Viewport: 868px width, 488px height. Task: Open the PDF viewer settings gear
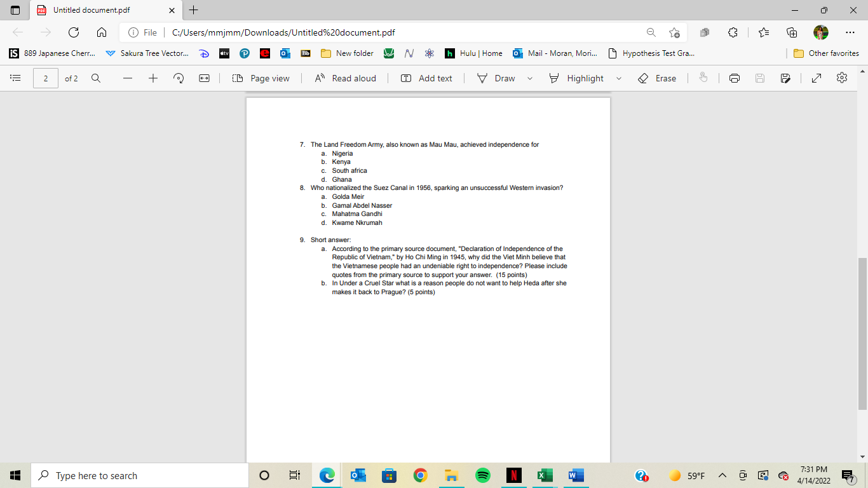pos(841,78)
